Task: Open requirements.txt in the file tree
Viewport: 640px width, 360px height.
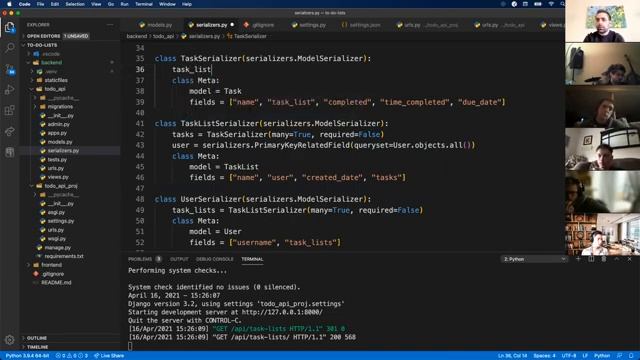Action: coord(64,256)
